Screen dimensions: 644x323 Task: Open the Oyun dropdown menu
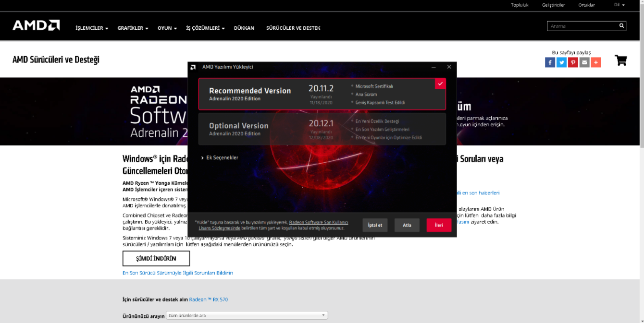167,28
